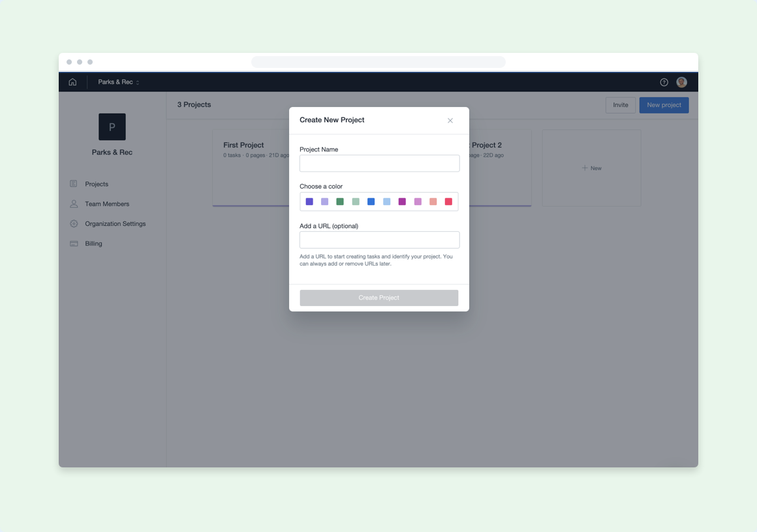
Task: Click the + New project card
Action: click(591, 168)
